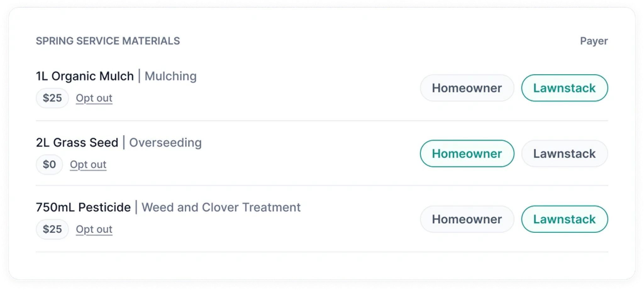Viewport: 644px width, 290px height.
Task: Opt out of 750mL Pesticide
Action: coord(94,229)
